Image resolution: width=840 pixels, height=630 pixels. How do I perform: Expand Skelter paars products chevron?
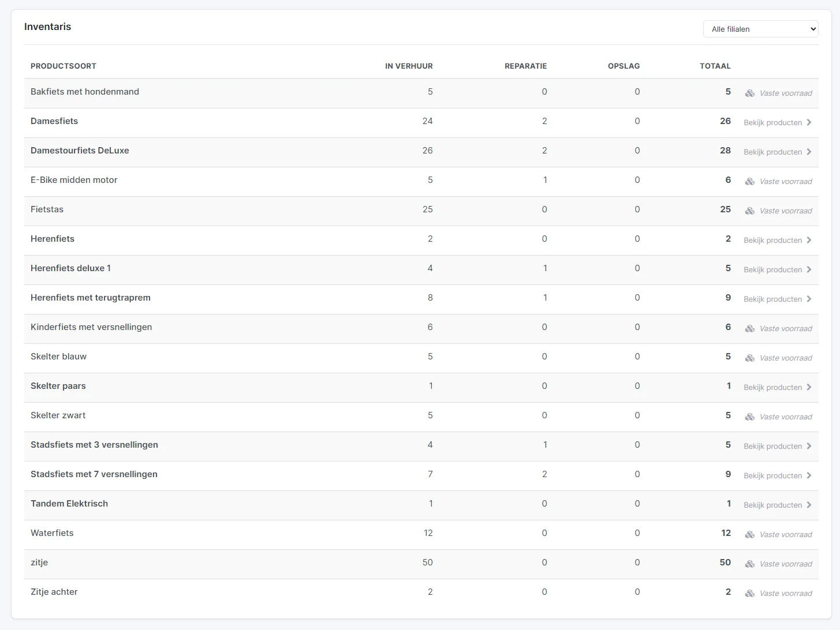809,387
